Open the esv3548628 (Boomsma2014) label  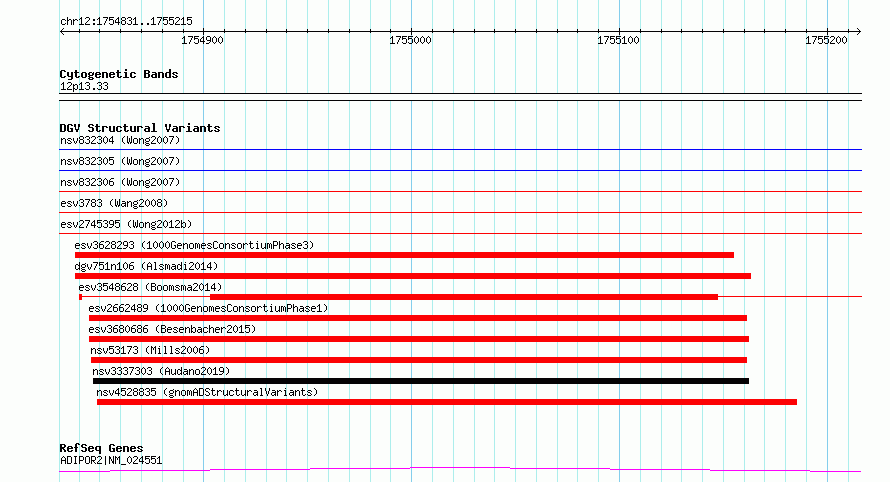tap(150, 287)
